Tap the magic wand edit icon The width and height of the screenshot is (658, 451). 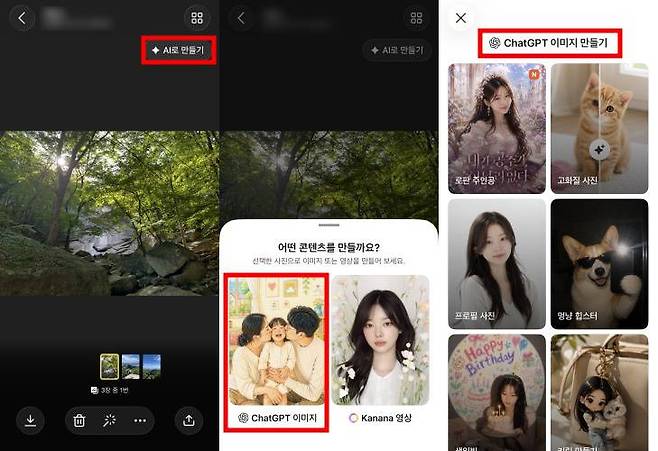click(x=110, y=420)
